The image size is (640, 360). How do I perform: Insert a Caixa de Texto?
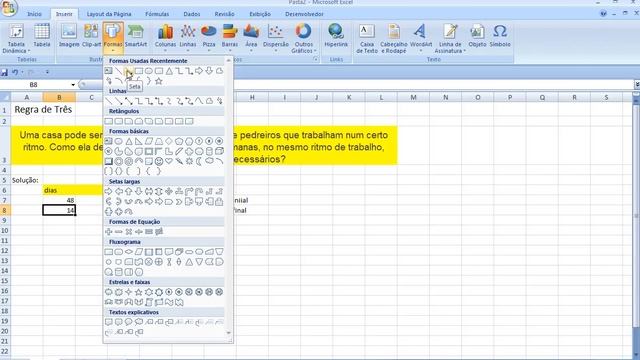[367, 38]
